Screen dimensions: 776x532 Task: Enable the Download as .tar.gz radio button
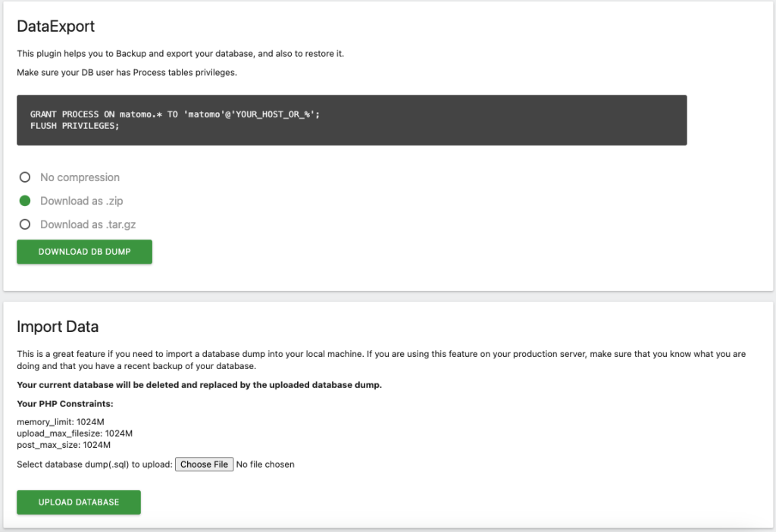[25, 224]
